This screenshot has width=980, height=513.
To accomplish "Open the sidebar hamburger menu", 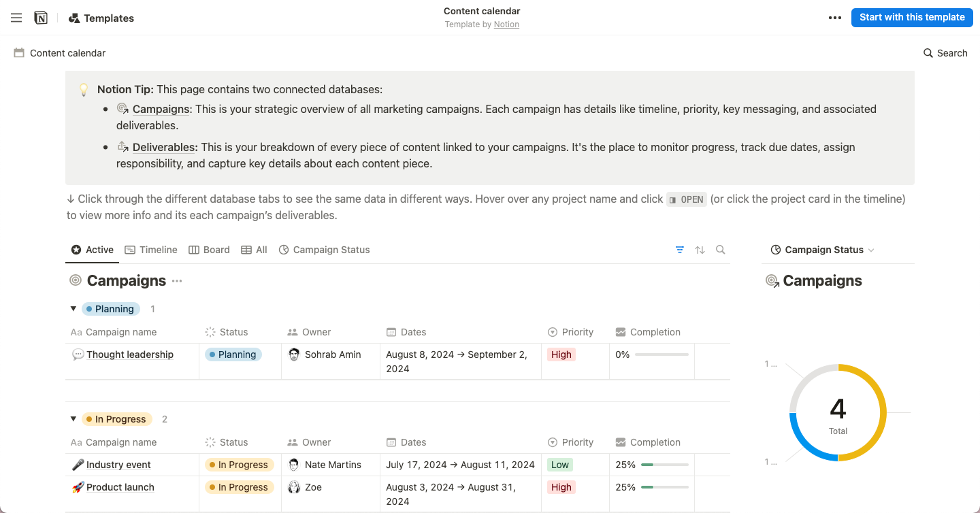I will point(16,18).
